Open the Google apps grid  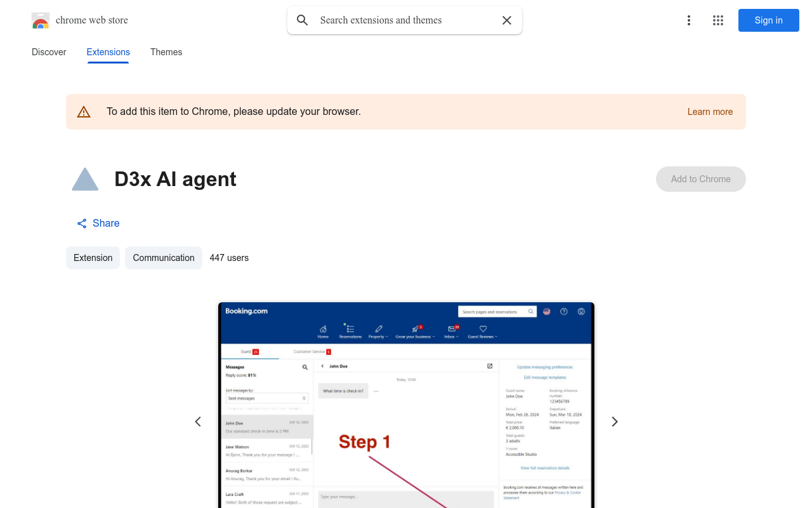[718, 20]
